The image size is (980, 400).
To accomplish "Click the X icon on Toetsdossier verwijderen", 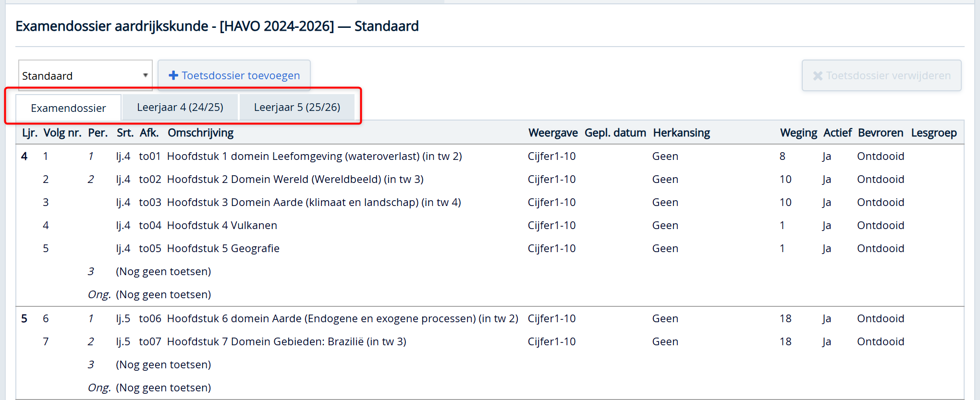I will (x=817, y=76).
